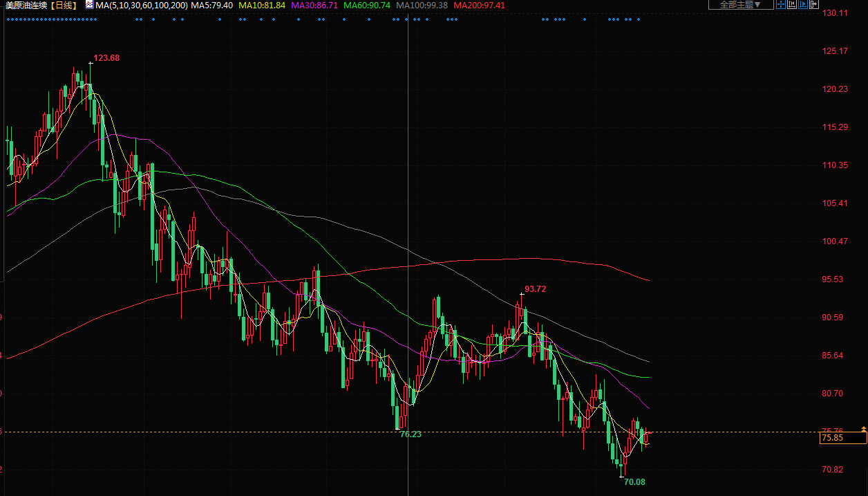Click the 93.72 peak price label

tap(535, 289)
